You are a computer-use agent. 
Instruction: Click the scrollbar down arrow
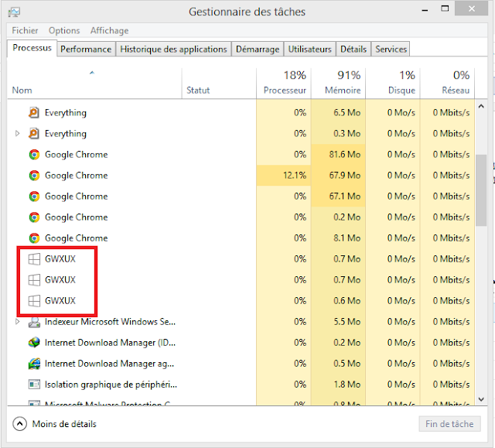(481, 399)
